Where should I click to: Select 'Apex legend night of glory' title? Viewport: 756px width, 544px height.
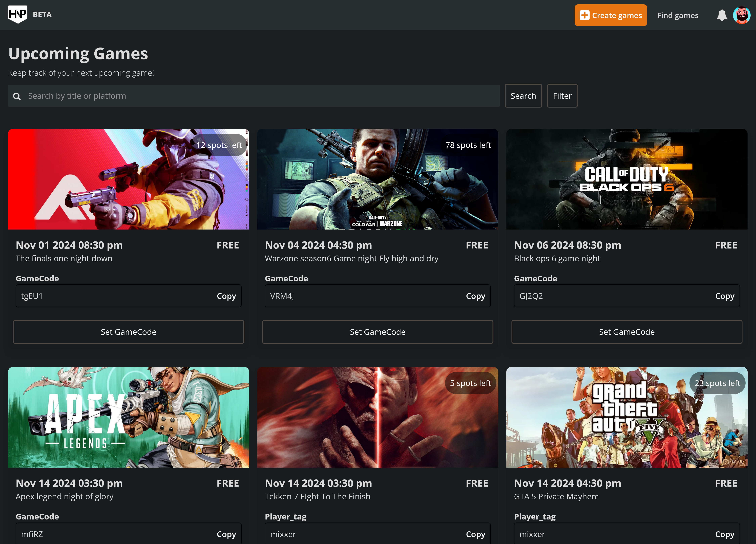(65, 496)
